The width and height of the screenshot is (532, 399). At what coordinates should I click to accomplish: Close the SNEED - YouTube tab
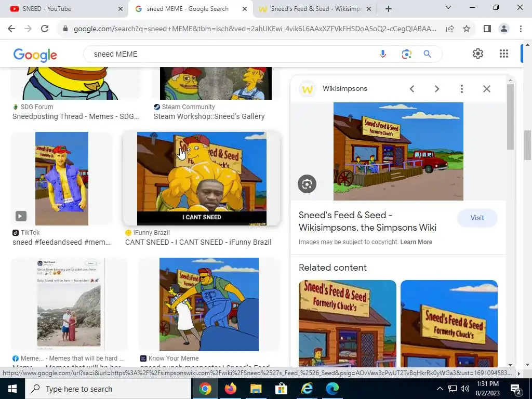point(121,9)
